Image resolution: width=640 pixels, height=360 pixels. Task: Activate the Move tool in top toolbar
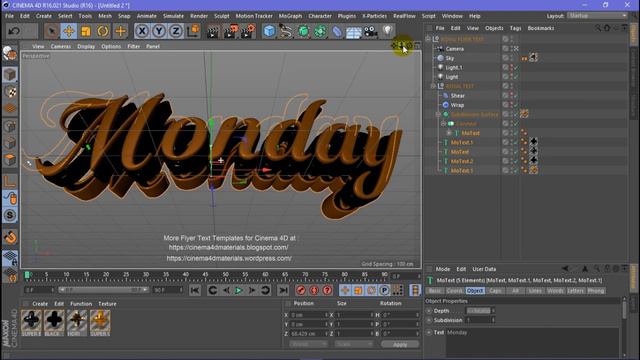click(x=69, y=31)
